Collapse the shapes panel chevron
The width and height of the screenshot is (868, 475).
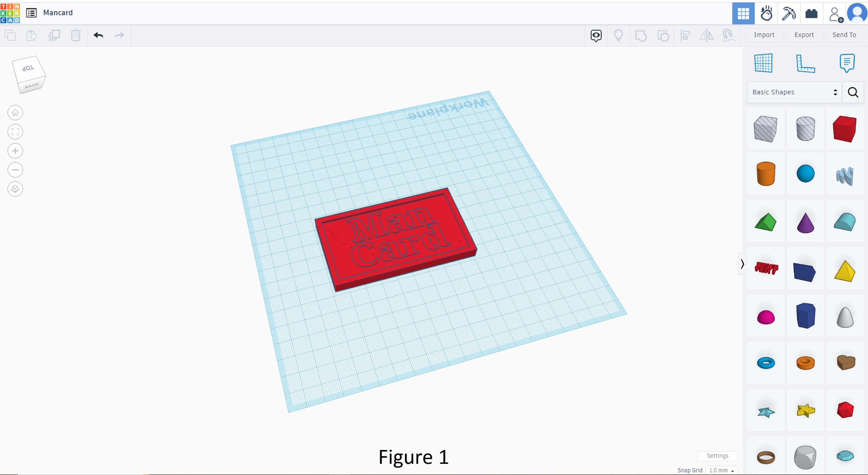[742, 264]
